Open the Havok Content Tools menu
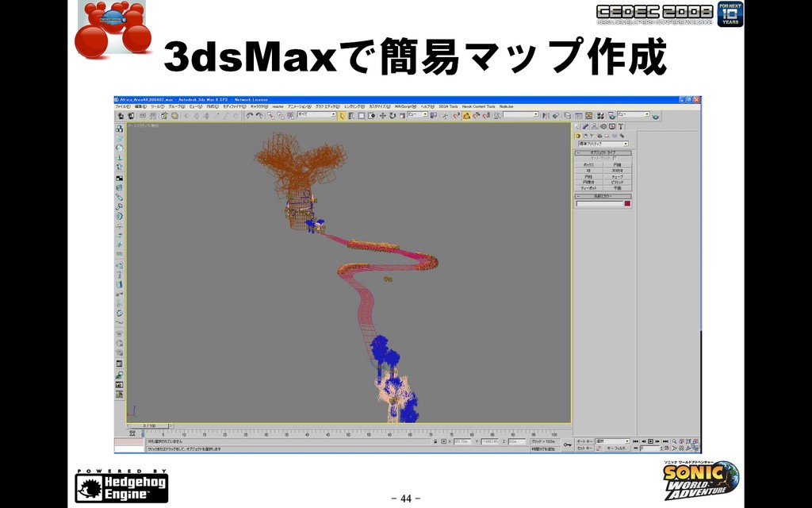This screenshot has height=508, width=812. tap(478, 106)
